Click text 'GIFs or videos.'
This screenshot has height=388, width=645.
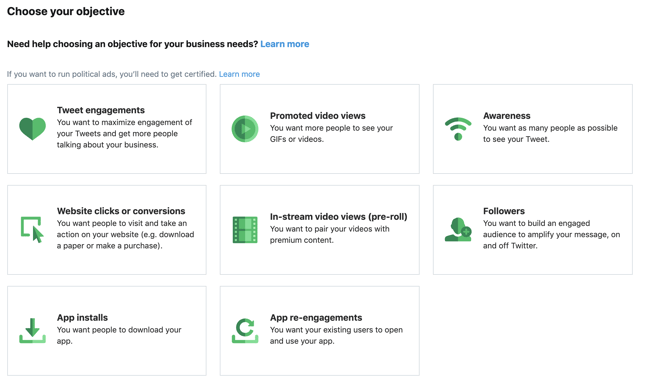[x=297, y=139]
